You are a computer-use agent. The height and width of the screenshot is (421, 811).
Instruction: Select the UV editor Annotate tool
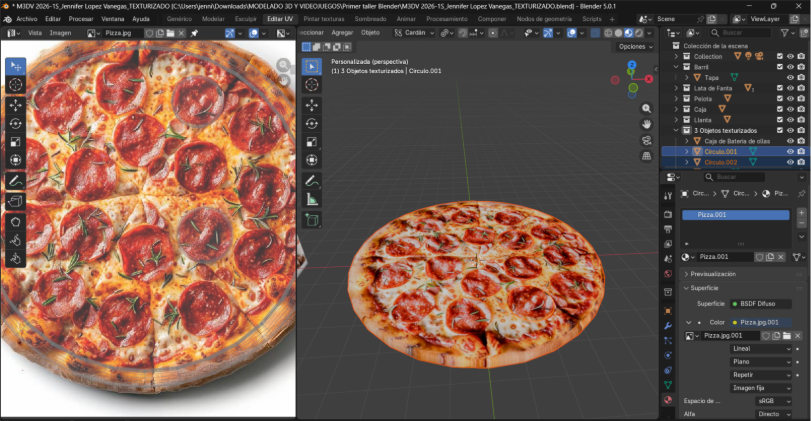tap(16, 181)
